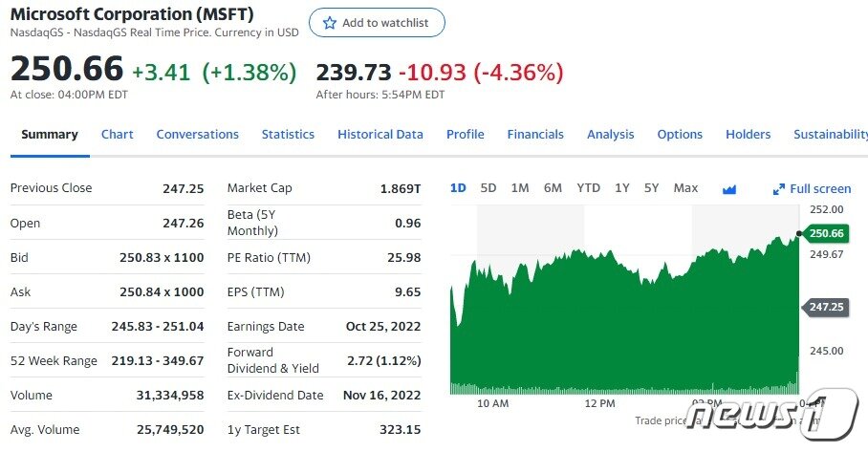Image resolution: width=868 pixels, height=452 pixels.
Task: Select the 1D chart range
Action: [458, 188]
